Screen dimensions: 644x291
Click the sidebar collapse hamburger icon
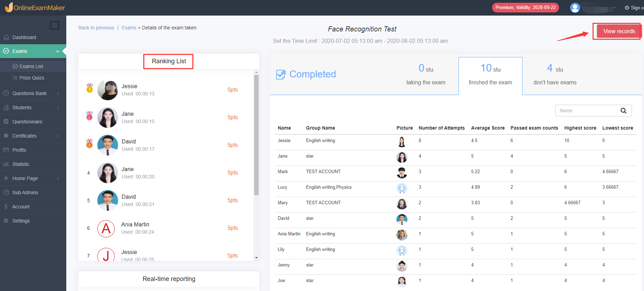(x=55, y=25)
